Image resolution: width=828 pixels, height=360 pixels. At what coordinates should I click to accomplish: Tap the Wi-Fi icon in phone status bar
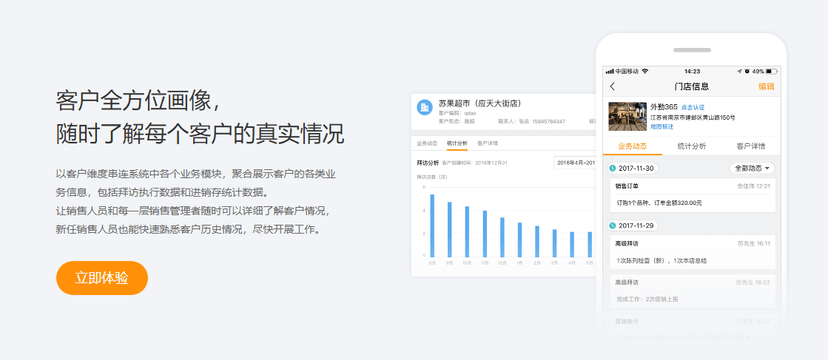[x=645, y=71]
